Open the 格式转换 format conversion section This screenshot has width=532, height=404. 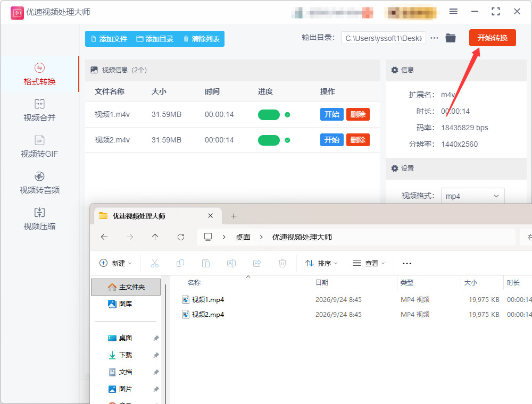pos(39,74)
